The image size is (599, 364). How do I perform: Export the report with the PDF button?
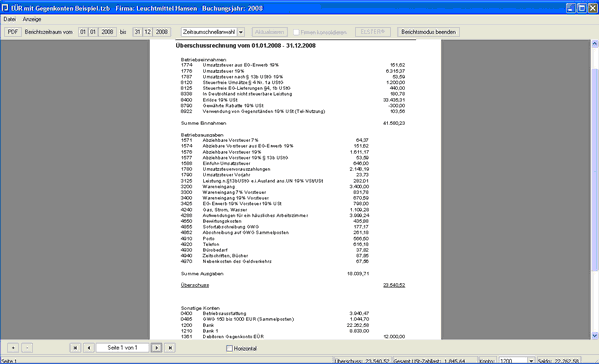coord(13,32)
